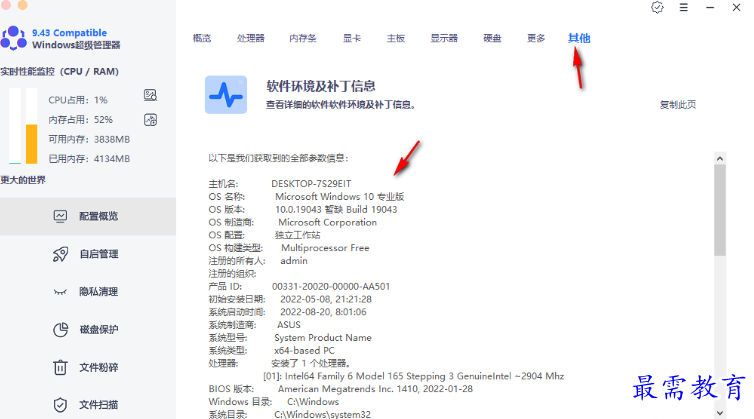This screenshot has height=419, width=754.
Task: Click the 自启管理 rocket icon
Action: click(x=60, y=254)
